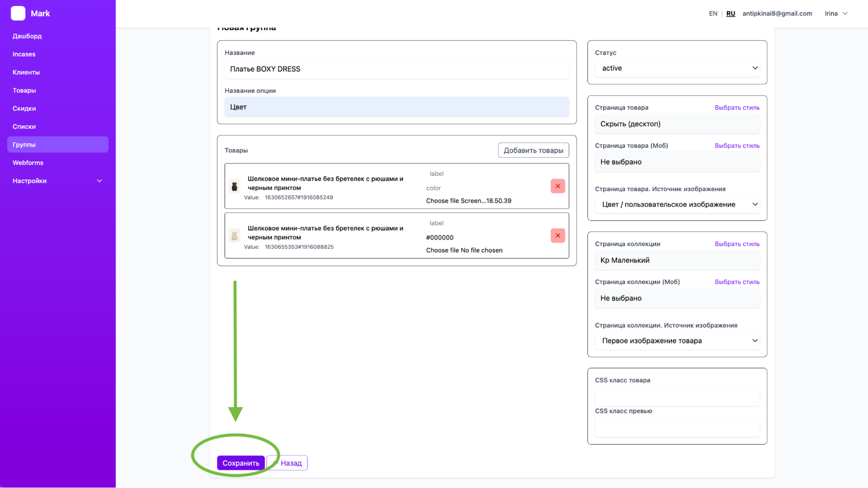
Task: Delete second product using red X button
Action: click(558, 236)
